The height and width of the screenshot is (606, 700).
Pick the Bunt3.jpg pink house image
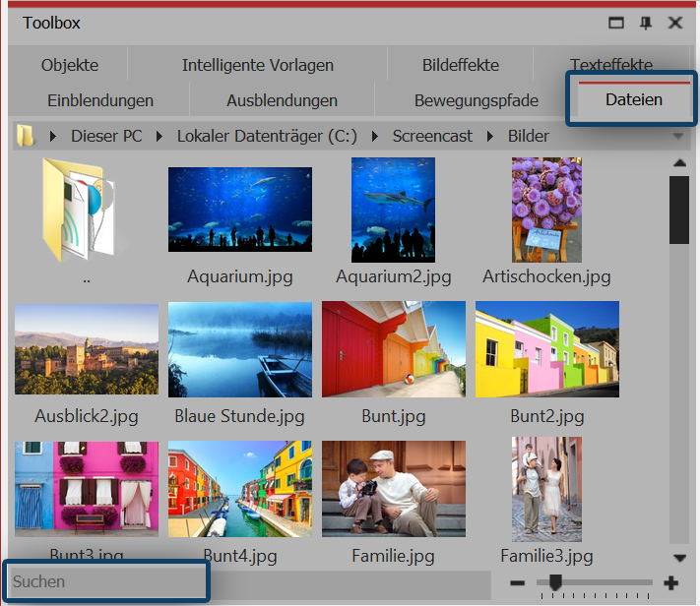click(87, 489)
